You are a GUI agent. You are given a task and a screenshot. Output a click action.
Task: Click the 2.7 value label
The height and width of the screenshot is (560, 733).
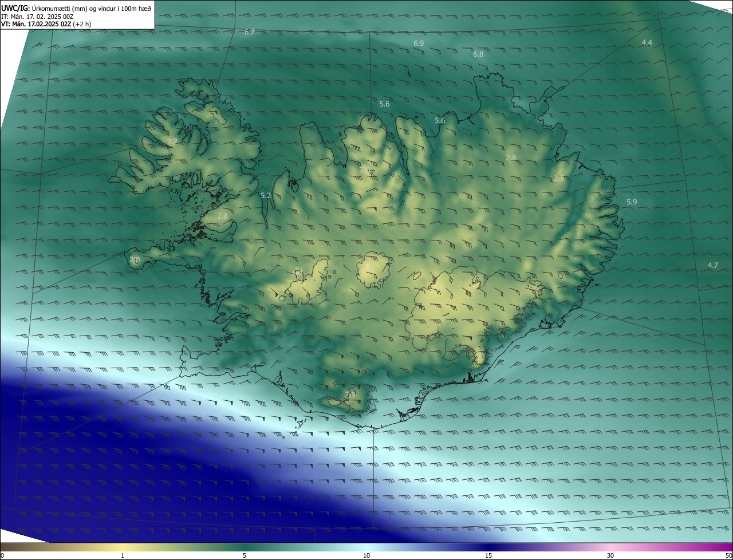172,142
